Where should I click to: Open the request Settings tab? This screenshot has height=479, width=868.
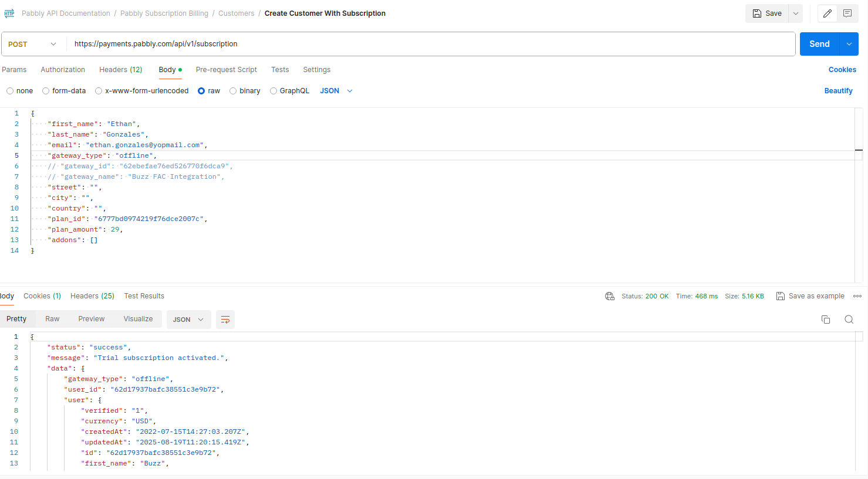(317, 70)
